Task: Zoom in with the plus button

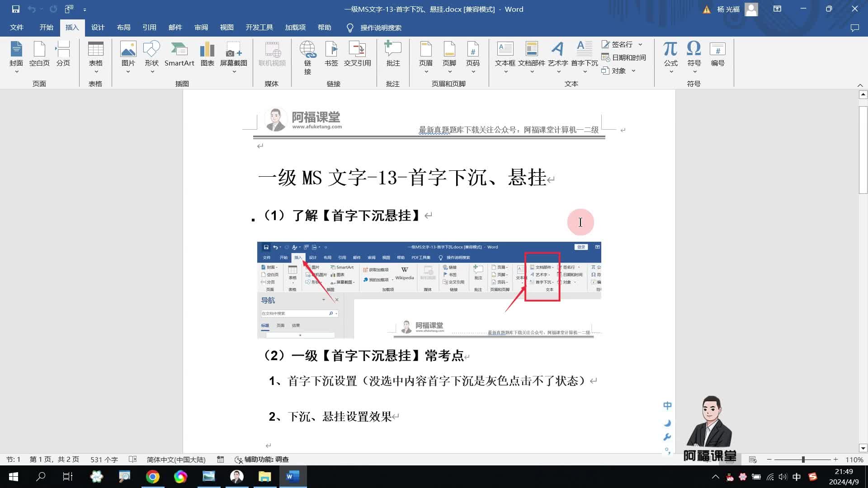Action: coord(835,460)
